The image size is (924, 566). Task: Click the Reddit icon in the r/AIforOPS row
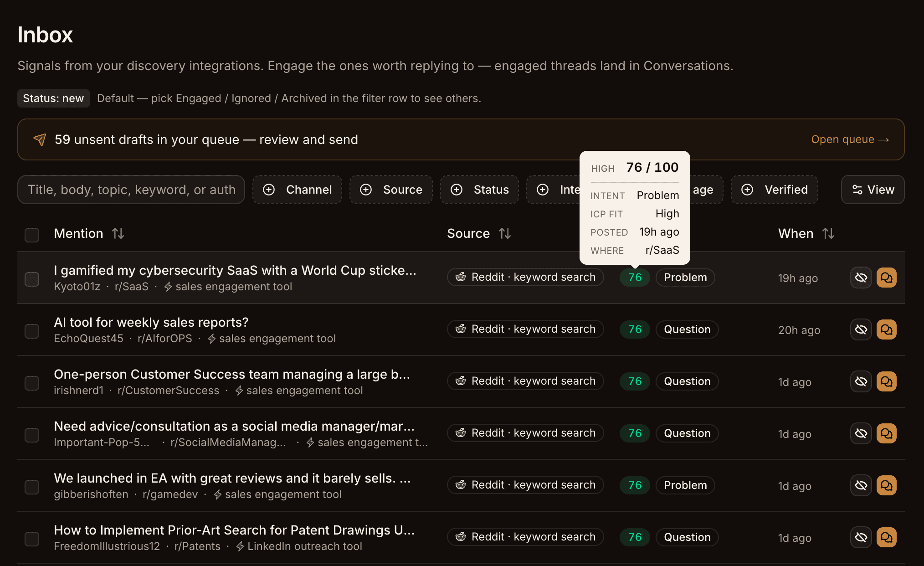click(461, 329)
